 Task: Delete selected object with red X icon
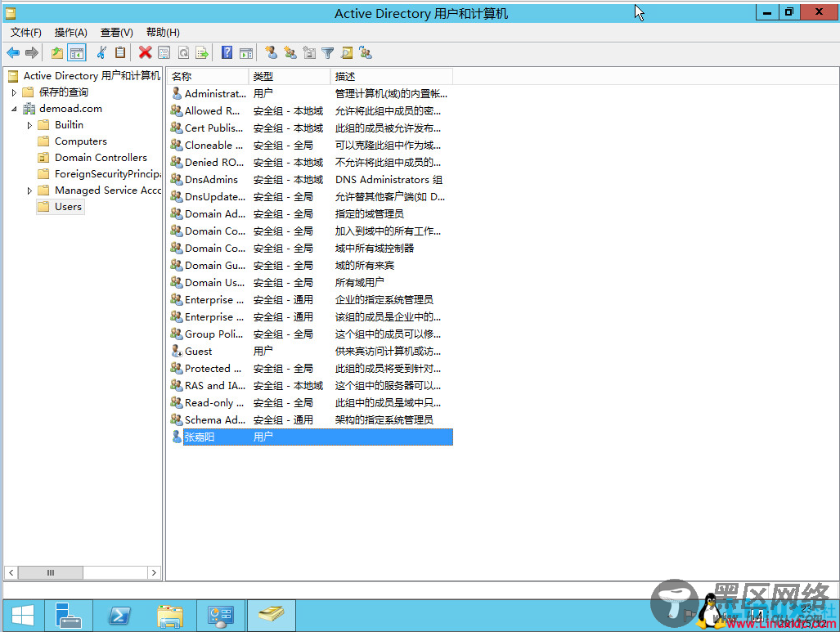145,52
